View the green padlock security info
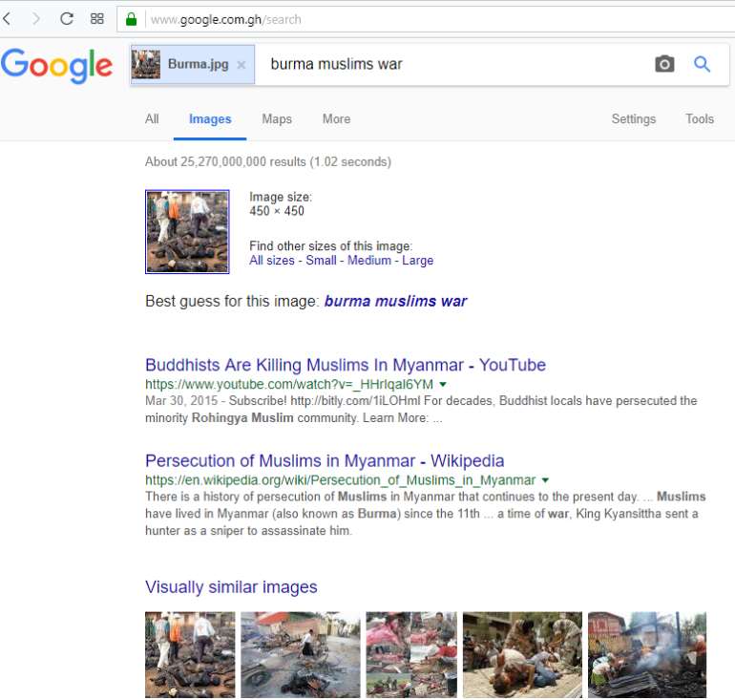 (x=132, y=19)
